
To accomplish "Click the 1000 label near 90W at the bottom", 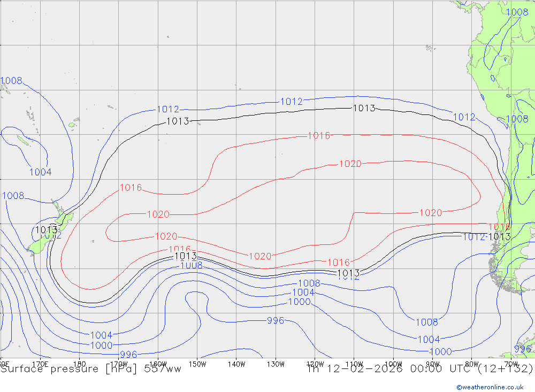I will point(440,351).
